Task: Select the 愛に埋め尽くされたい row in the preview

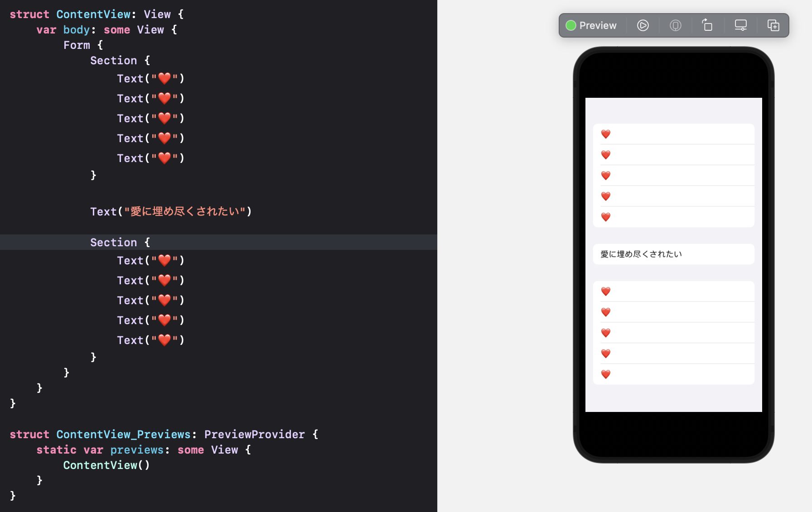Action: coord(640,254)
